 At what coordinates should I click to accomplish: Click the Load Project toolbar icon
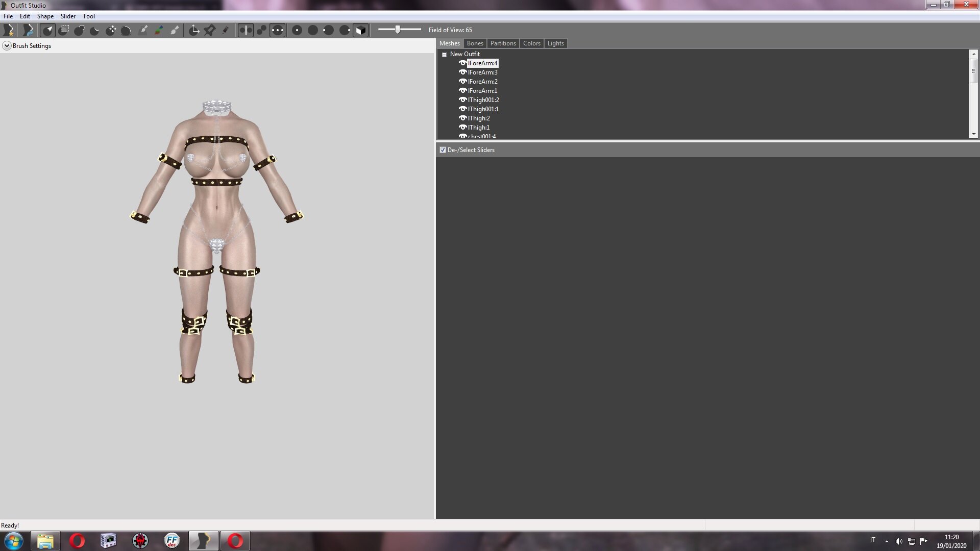(28, 30)
